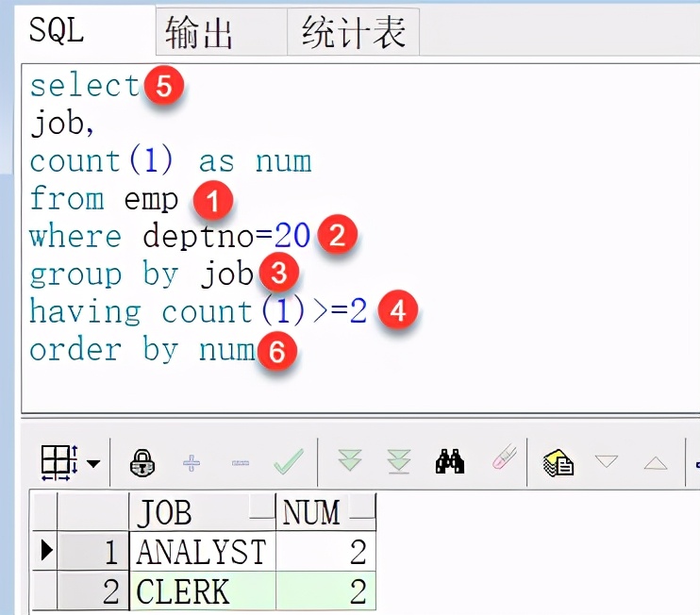
Task: Click the NUM column header
Action: tap(325, 512)
